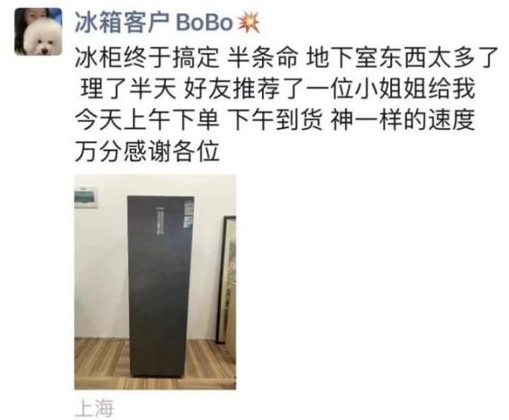This screenshot has height=420, width=509.
Task: Tap the 上海 location tag
Action: (94, 408)
